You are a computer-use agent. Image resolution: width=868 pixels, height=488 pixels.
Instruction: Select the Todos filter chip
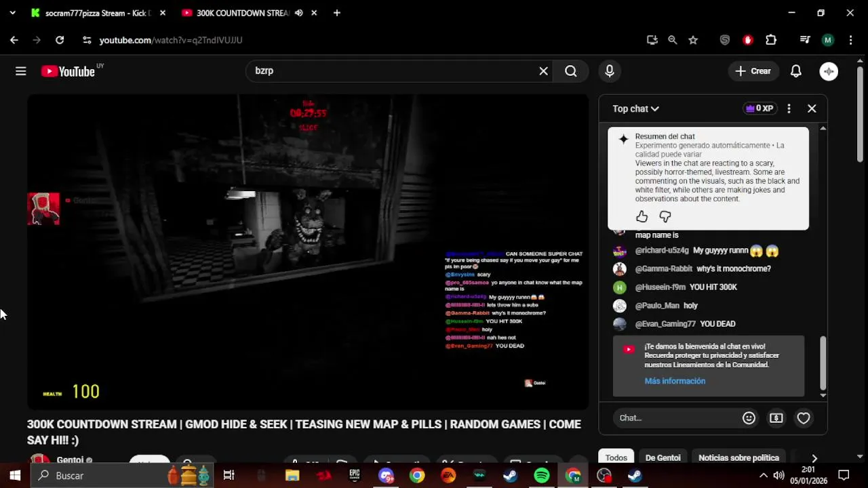point(616,457)
